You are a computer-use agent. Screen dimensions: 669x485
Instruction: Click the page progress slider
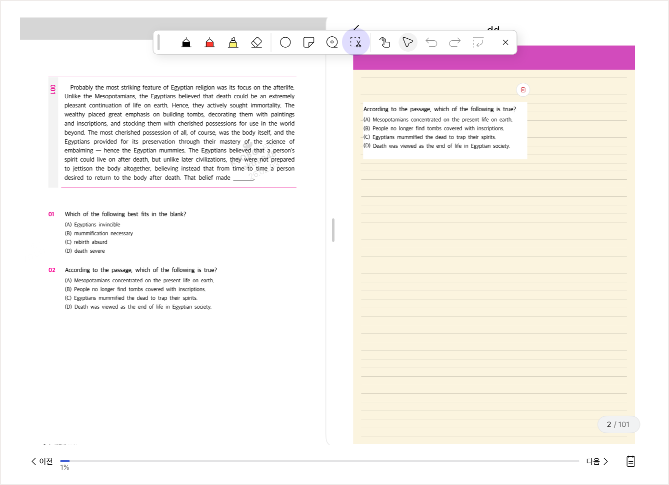click(319, 461)
